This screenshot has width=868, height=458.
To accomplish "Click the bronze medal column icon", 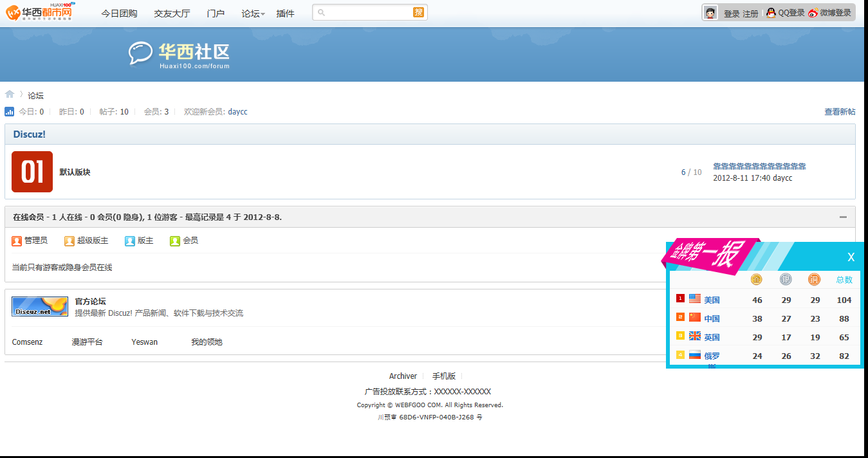I will [x=815, y=279].
